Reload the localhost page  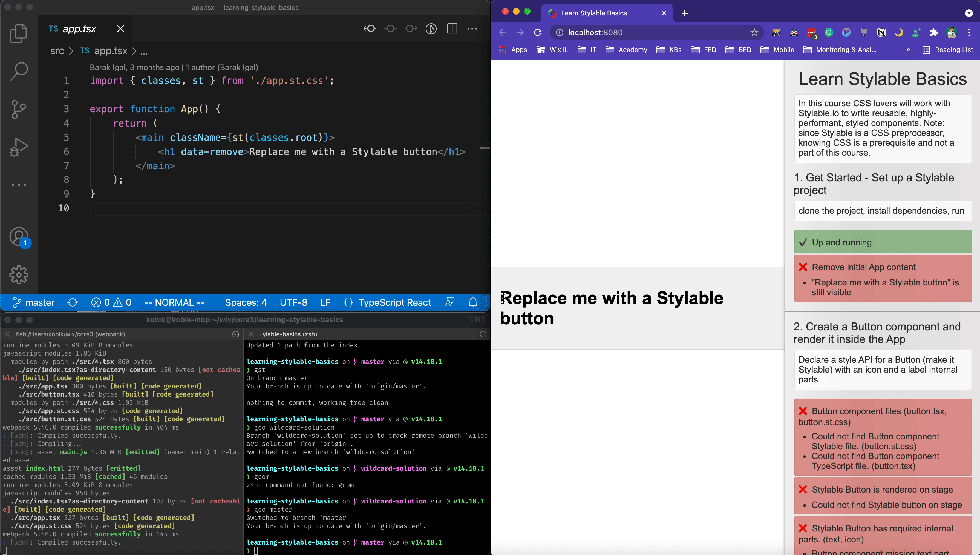click(538, 32)
